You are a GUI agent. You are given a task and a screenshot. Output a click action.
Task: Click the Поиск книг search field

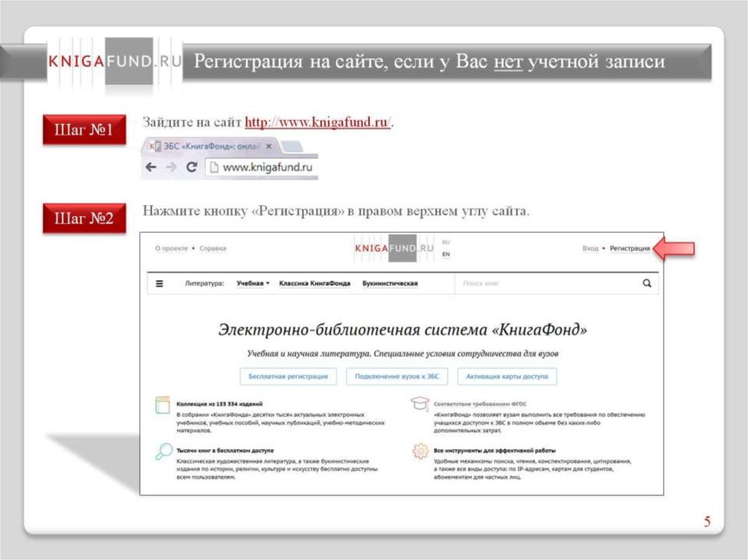tap(544, 283)
